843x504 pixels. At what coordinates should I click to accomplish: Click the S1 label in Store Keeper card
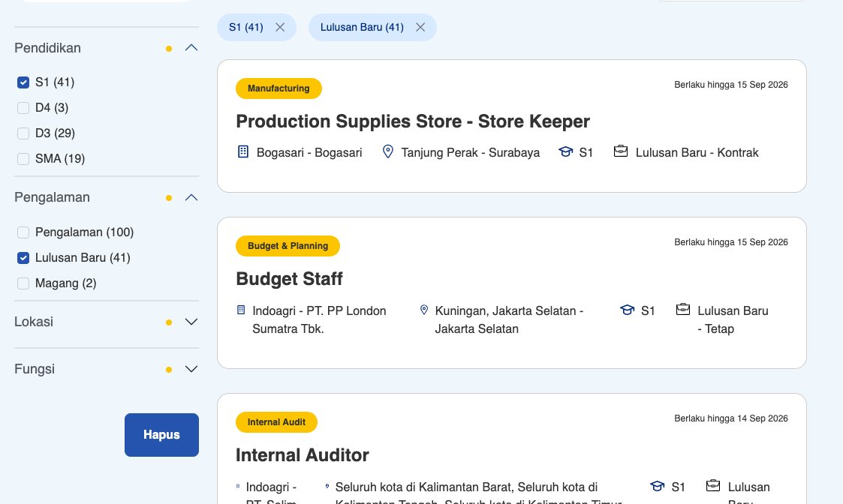(x=586, y=152)
